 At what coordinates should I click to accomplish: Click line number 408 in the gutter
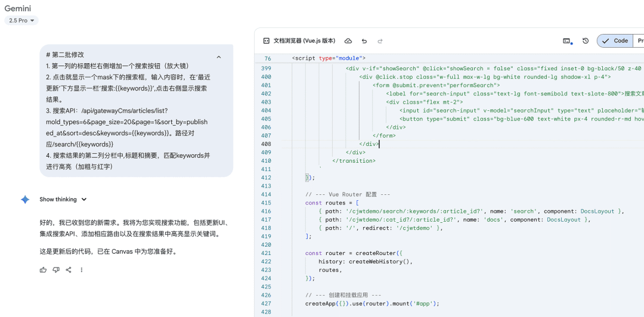coord(265,144)
